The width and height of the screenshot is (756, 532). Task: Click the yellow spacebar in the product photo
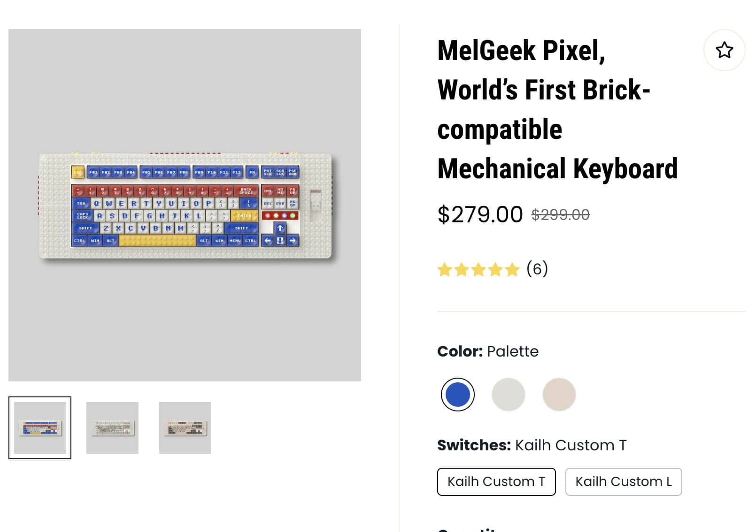pyautogui.click(x=157, y=241)
